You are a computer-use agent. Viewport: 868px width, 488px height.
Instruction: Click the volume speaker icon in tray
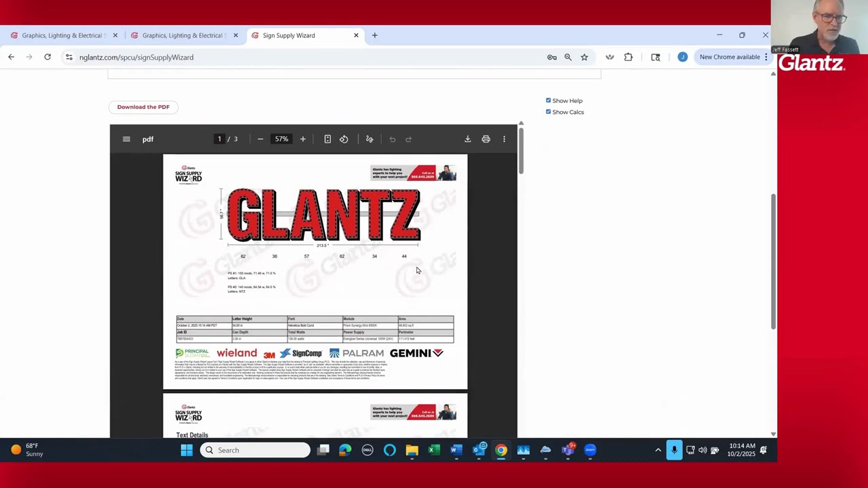[x=703, y=450]
